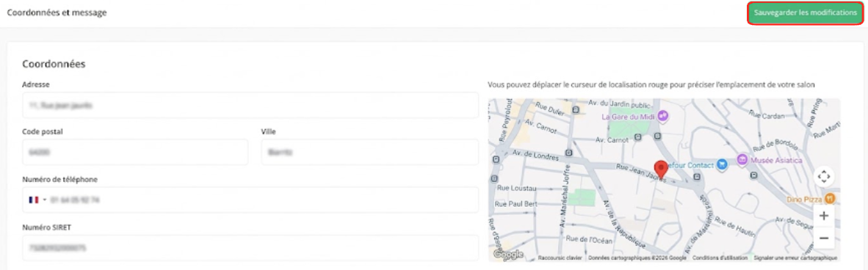Select the Carrefour Contact shop marker
Viewport: 868px width, 270px height.
[x=721, y=164]
